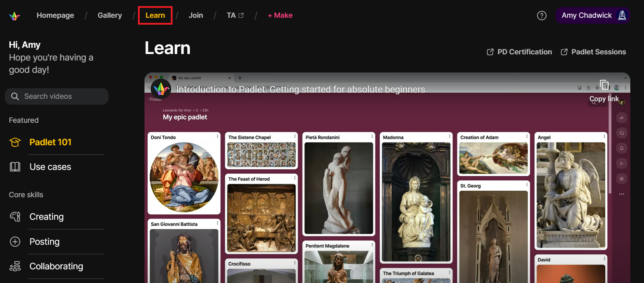Open the Collaborating skill section
The height and width of the screenshot is (283, 644).
click(56, 266)
